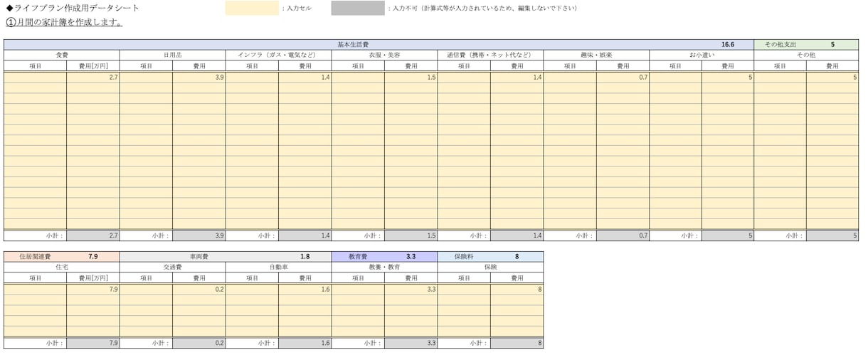
Task: Click the 3.9 input cell under 日用品
Action: pyautogui.click(x=199, y=77)
